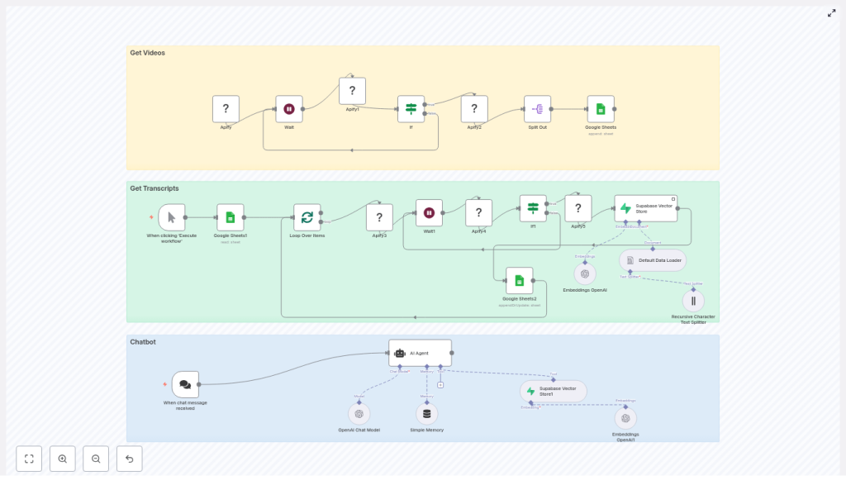Select the OpenAI Chat Model node

pyautogui.click(x=359, y=414)
